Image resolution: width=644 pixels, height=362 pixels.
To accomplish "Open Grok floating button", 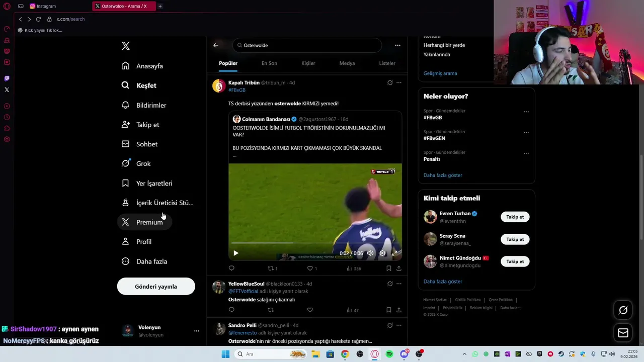I will point(623,310).
